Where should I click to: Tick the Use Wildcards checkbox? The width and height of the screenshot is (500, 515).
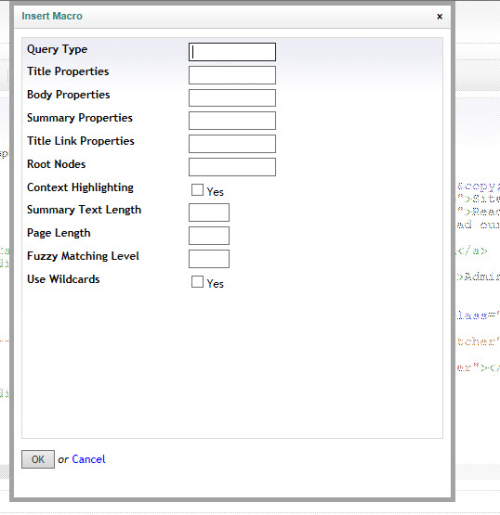197,282
